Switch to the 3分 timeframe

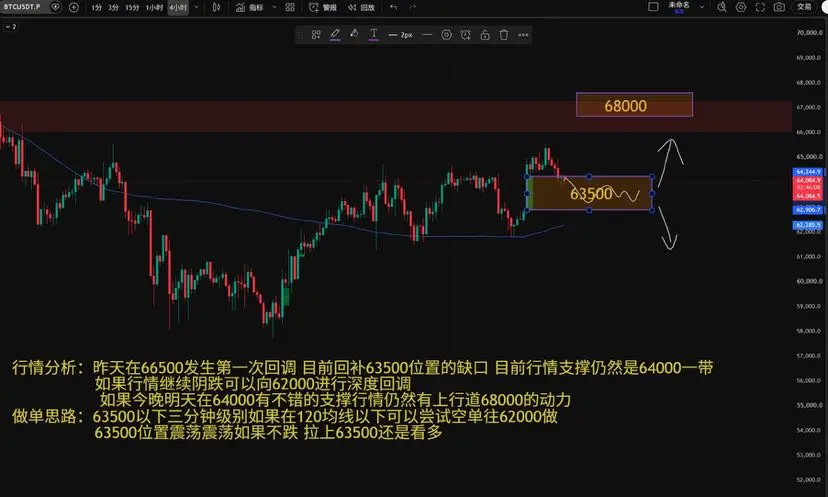(x=113, y=7)
